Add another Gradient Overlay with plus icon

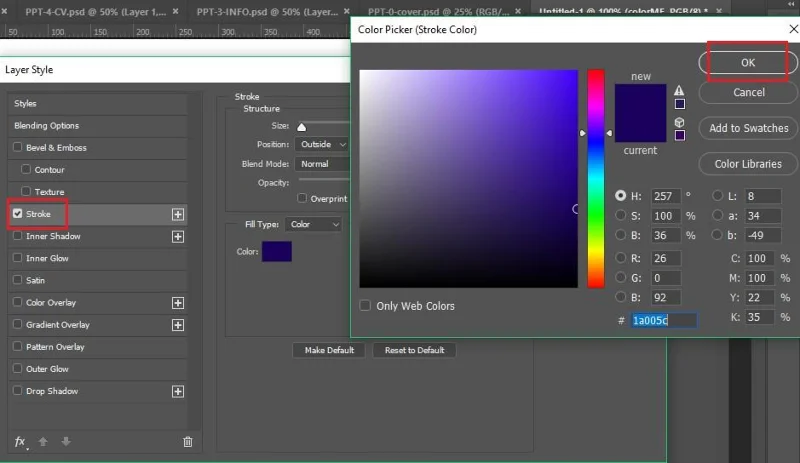coord(178,325)
